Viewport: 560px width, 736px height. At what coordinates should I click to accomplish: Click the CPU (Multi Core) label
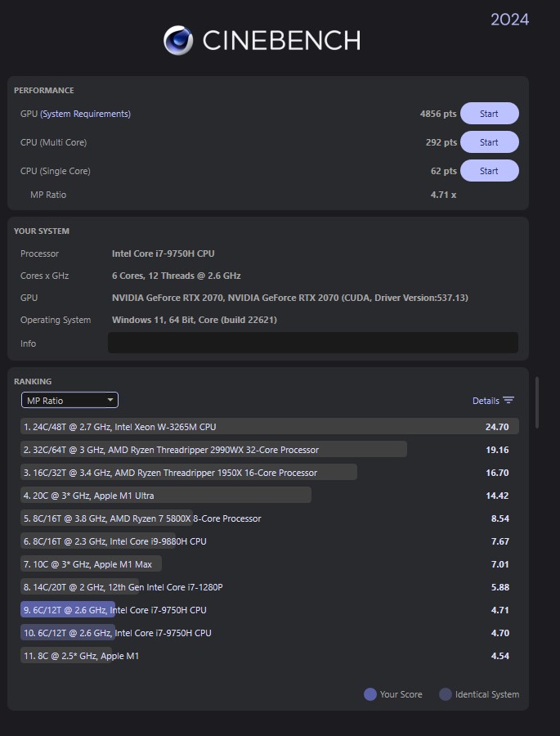(53, 142)
